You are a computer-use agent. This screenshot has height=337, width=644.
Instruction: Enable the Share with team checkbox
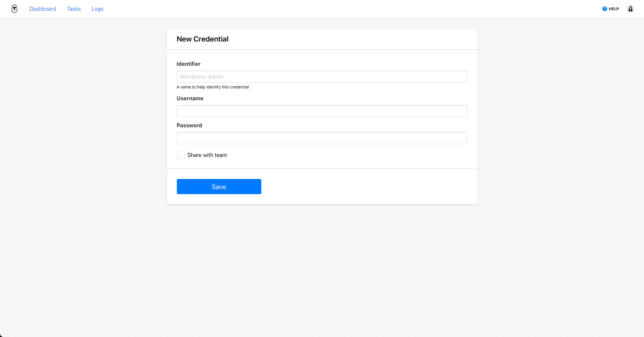(x=181, y=155)
